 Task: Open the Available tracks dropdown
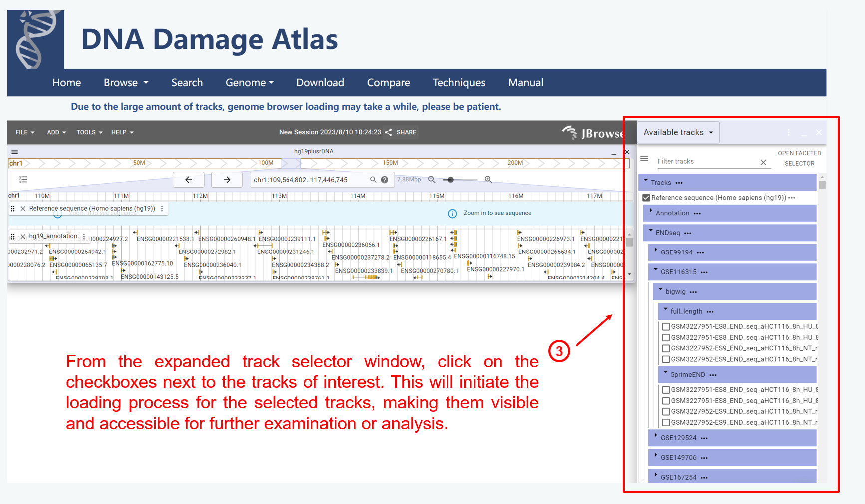pyautogui.click(x=678, y=132)
